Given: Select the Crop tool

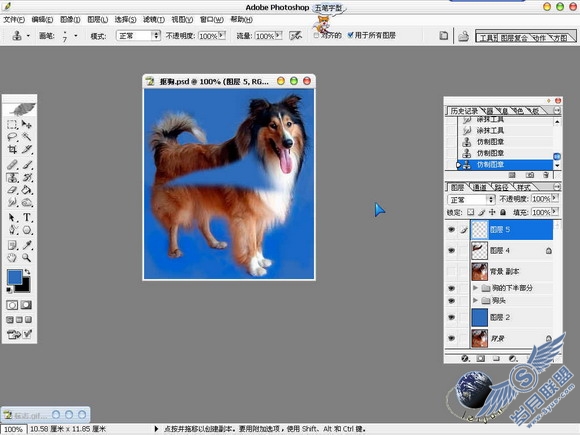Looking at the screenshot, I should click(x=12, y=149).
